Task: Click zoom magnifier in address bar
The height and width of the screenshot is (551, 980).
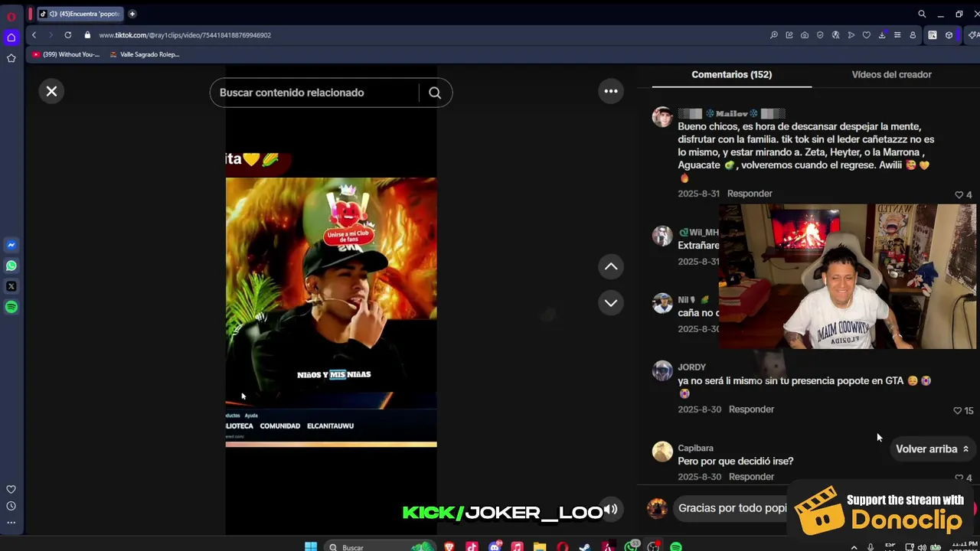Action: 774,35
